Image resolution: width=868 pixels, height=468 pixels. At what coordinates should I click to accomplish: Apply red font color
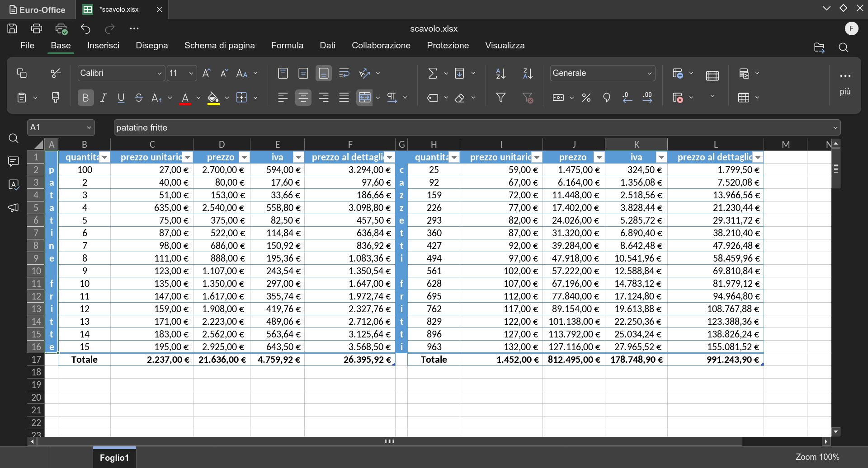click(x=185, y=98)
